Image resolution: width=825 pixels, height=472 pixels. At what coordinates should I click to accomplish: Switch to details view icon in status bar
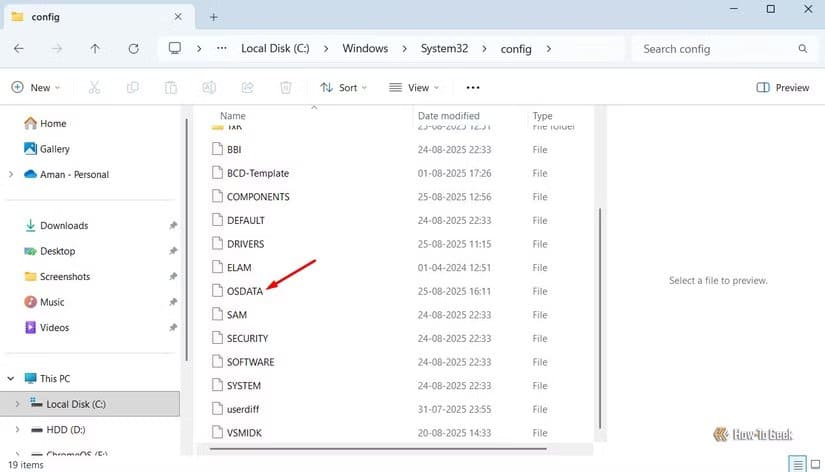pyautogui.click(x=798, y=464)
